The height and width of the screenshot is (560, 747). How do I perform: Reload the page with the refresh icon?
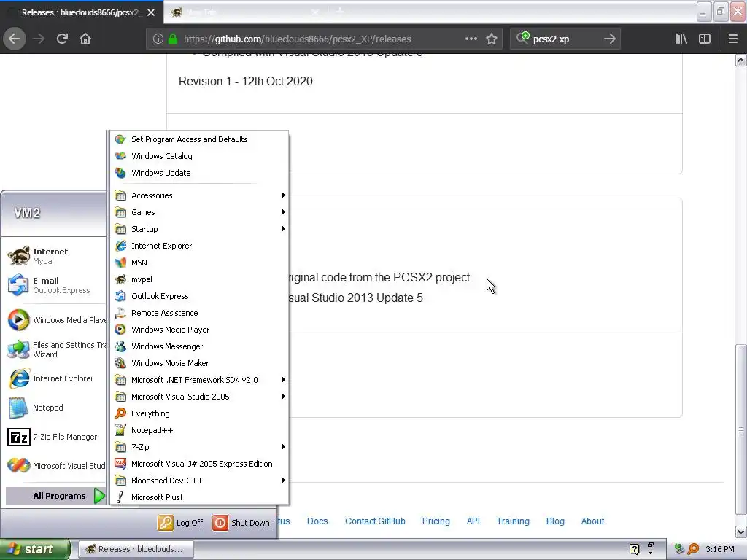click(62, 39)
